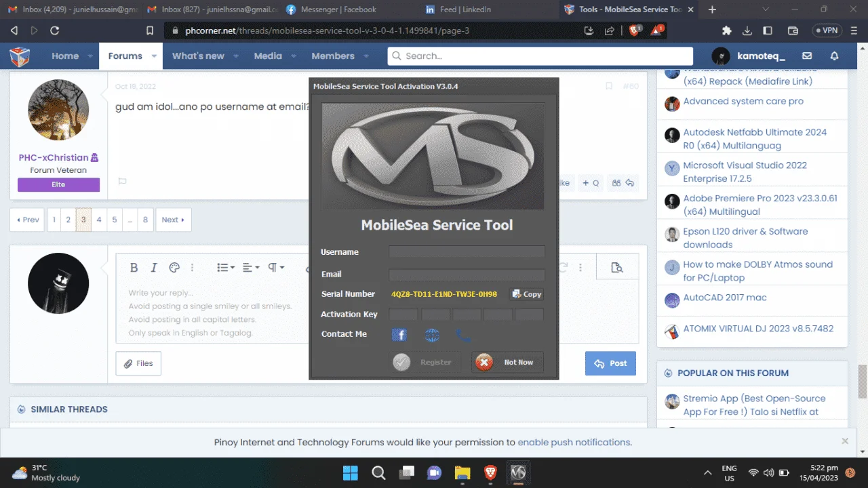Apply italic formatting in the reply editor
Image resolution: width=868 pixels, height=488 pixels.
tap(154, 268)
